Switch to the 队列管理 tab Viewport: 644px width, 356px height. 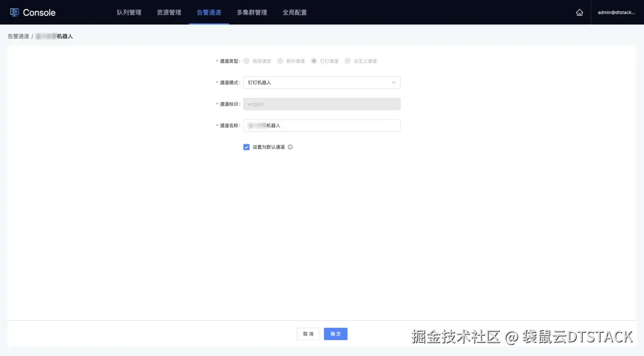coord(129,12)
